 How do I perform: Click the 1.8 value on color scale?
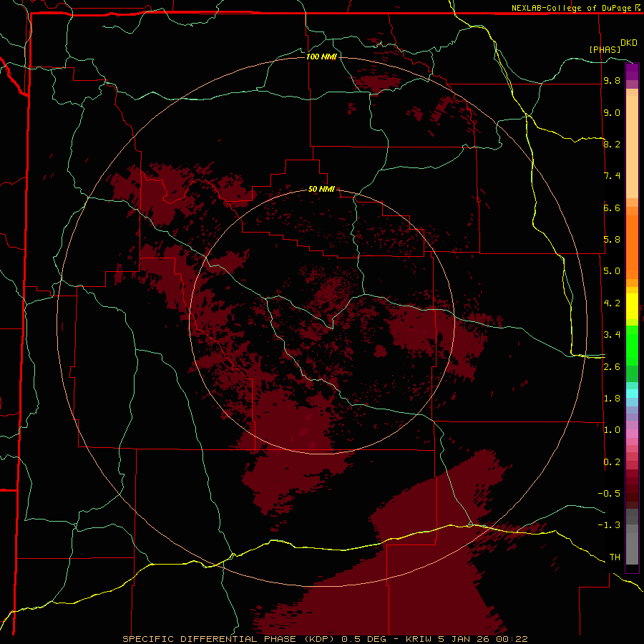coord(612,399)
